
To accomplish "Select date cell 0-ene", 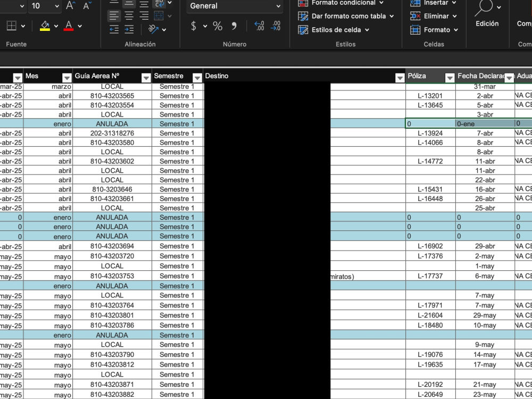I will pos(485,124).
